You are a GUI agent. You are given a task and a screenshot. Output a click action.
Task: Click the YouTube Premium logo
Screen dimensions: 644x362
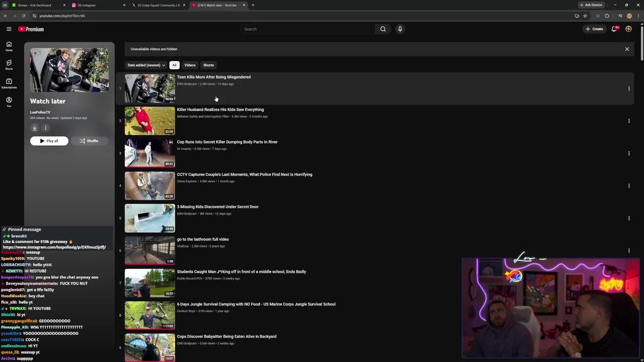31,29
